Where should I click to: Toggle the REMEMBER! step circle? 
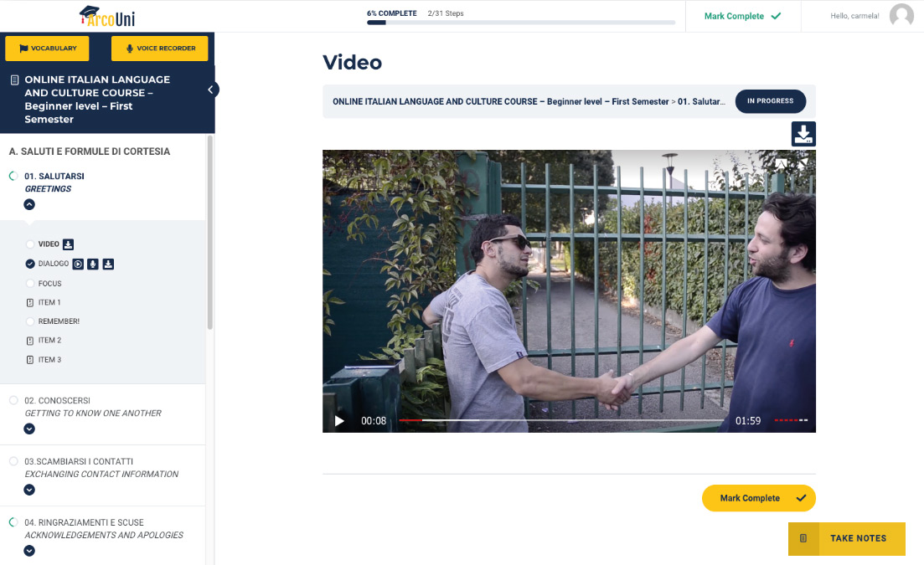tap(30, 321)
